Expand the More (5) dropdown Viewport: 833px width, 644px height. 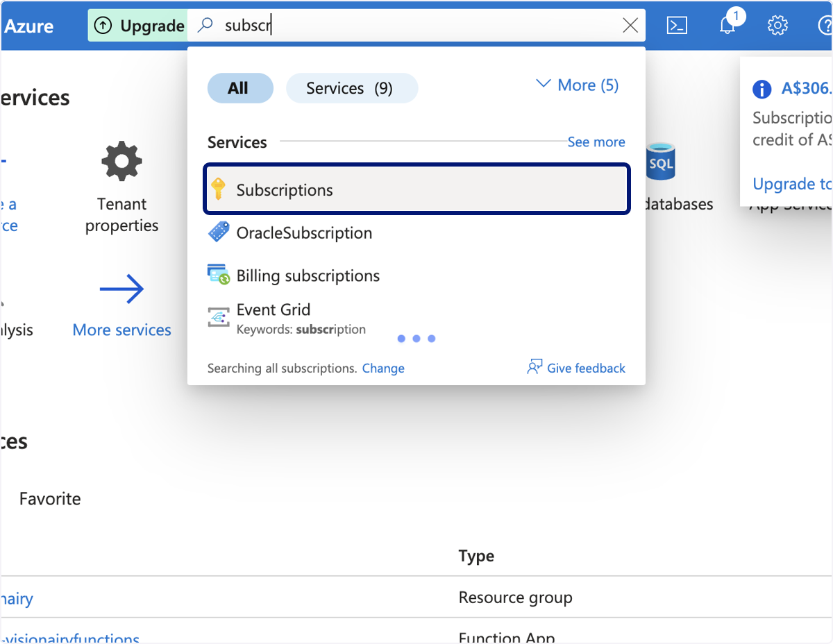(x=578, y=85)
